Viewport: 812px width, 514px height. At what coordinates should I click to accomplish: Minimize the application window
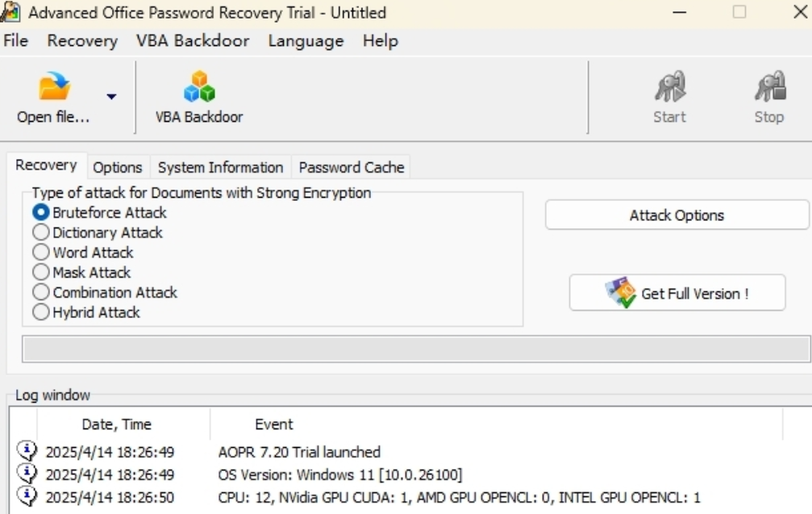[680, 12]
